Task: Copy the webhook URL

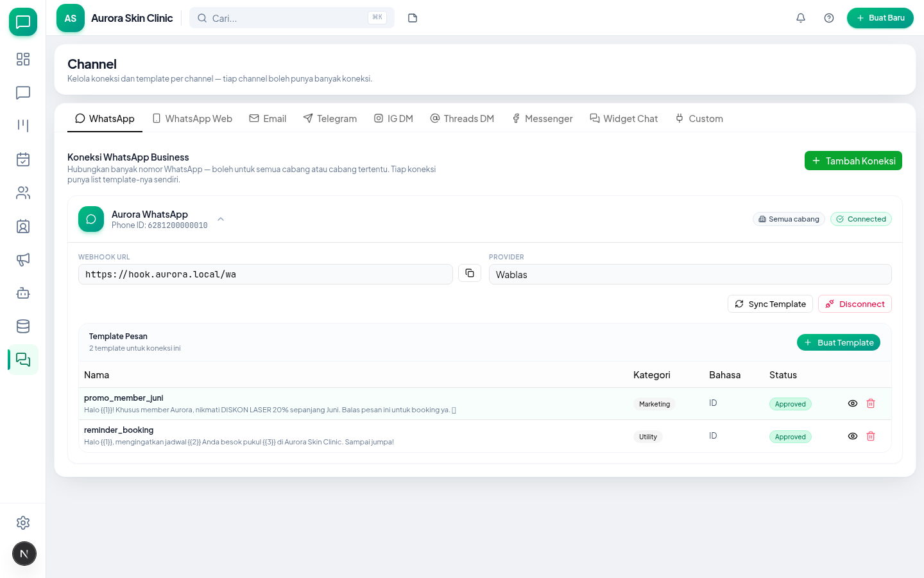Action: 470,273
